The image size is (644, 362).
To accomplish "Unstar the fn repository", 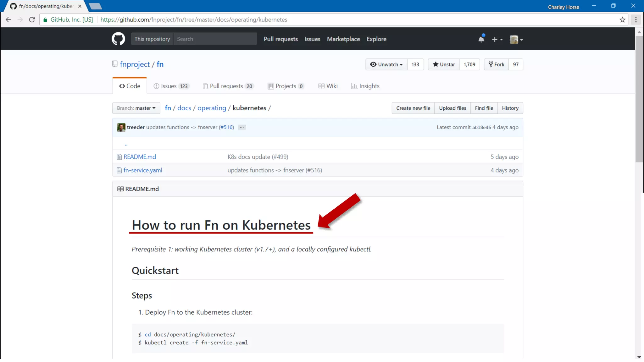I will [444, 64].
